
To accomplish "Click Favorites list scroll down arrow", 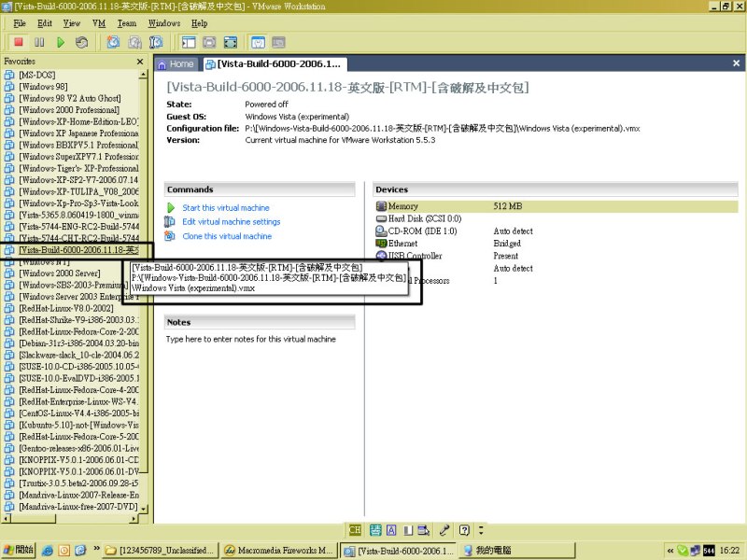I will tap(143, 509).
